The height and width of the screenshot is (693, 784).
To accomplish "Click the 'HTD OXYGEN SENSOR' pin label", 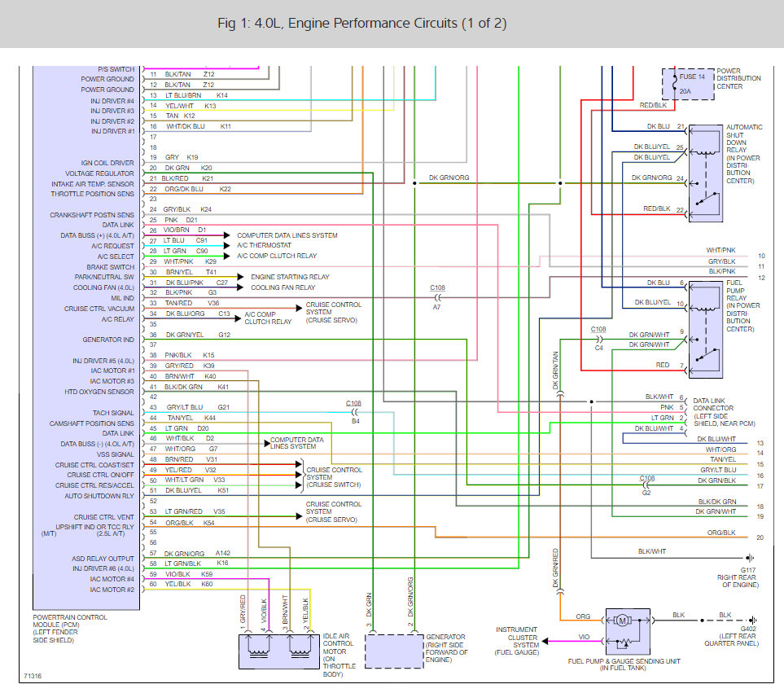I will point(99,392).
